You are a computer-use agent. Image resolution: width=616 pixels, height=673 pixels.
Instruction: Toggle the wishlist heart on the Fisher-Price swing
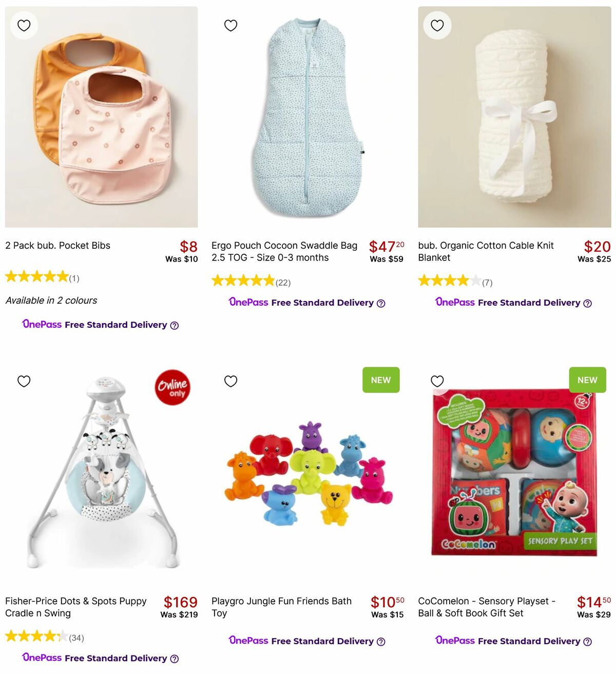tap(24, 381)
